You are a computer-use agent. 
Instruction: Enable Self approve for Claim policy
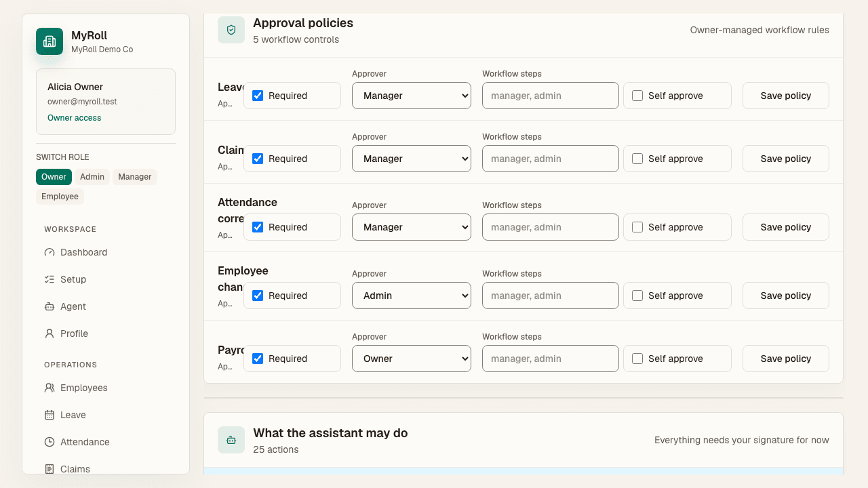[x=637, y=159]
